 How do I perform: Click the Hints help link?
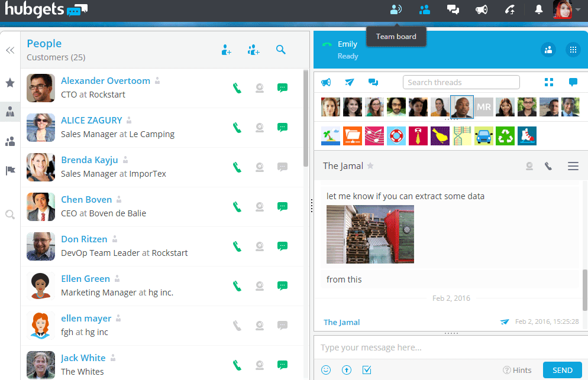517,371
